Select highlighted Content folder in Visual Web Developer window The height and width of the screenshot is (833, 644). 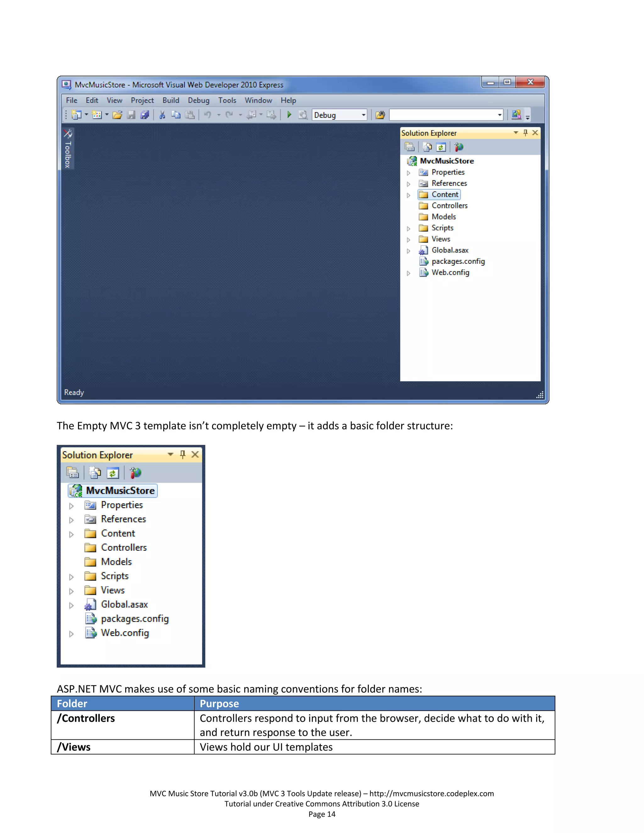tap(439, 195)
